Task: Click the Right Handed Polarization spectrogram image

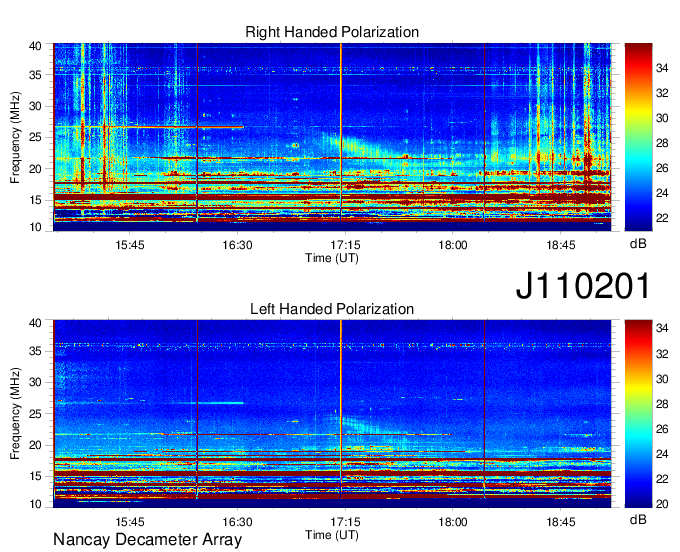Action: (332, 137)
